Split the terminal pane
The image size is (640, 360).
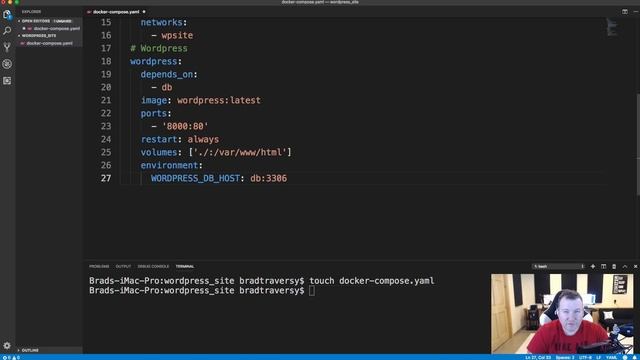coord(603,267)
